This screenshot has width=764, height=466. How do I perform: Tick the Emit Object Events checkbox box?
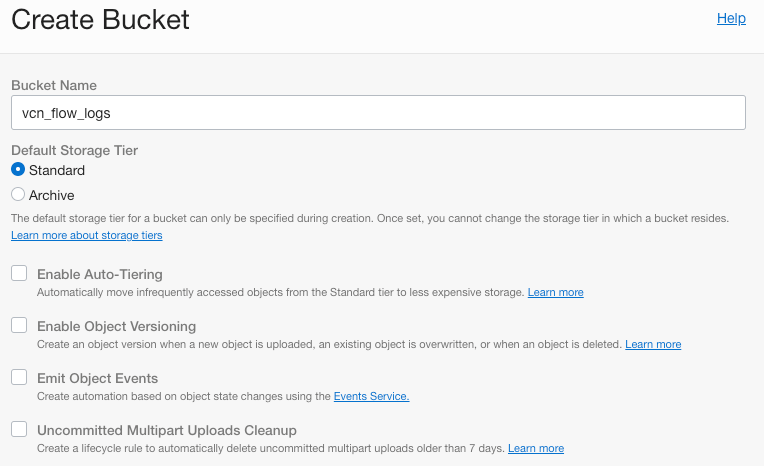(x=19, y=378)
